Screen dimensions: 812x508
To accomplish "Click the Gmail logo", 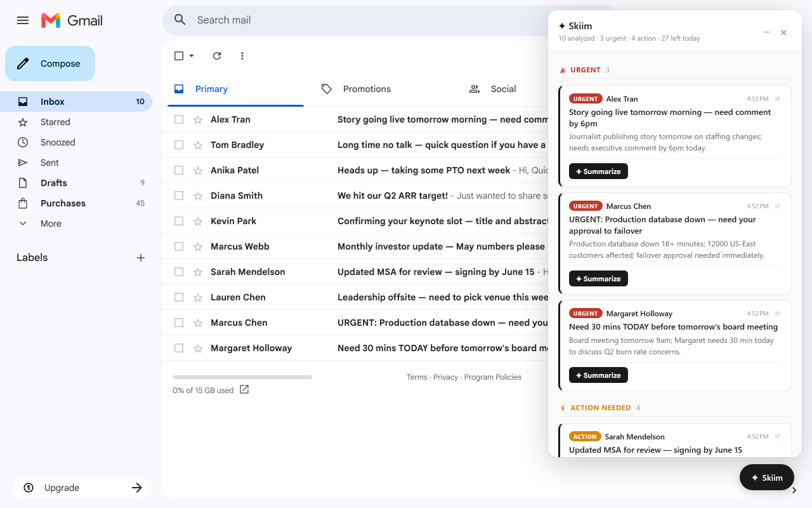I will [x=72, y=20].
